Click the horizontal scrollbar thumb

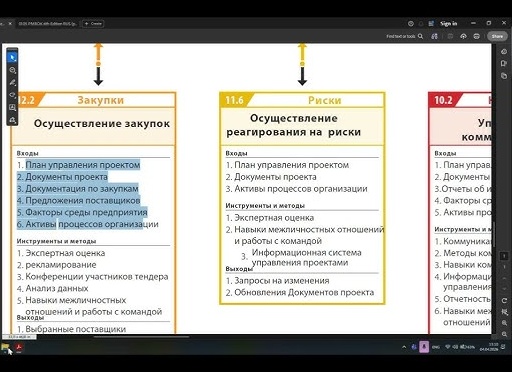coord(141,336)
